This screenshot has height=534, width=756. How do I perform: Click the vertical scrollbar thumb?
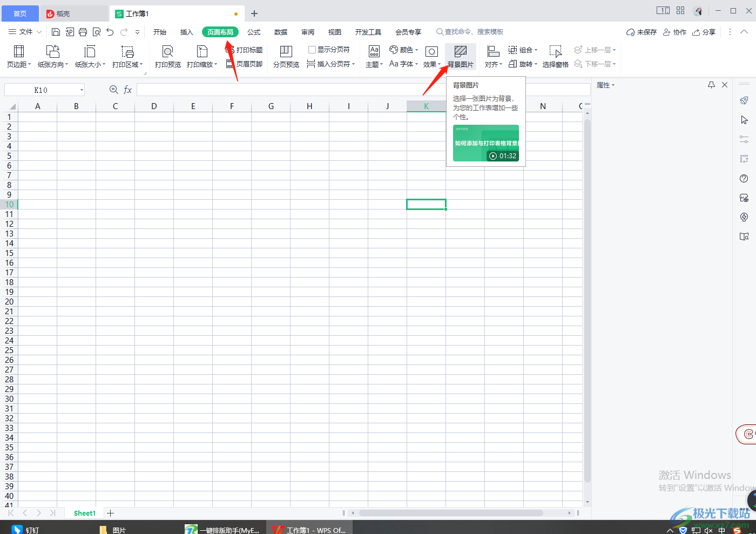tap(588, 301)
